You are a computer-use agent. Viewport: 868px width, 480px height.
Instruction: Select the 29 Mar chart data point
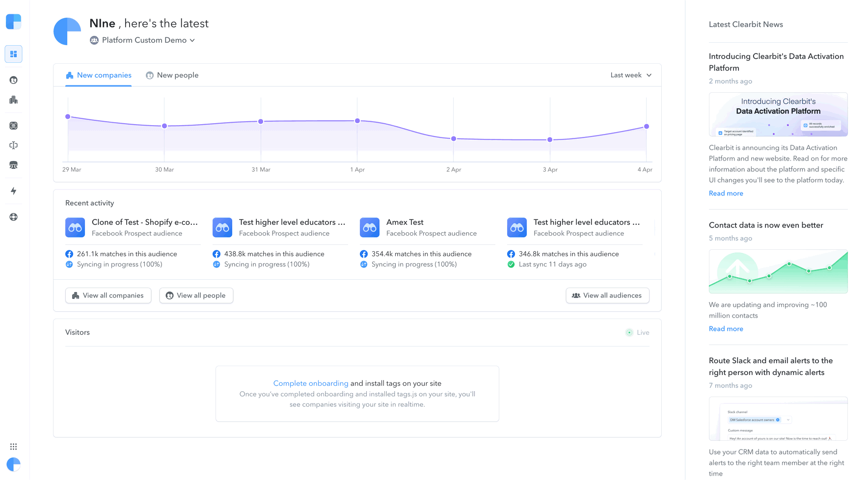pos(68,117)
